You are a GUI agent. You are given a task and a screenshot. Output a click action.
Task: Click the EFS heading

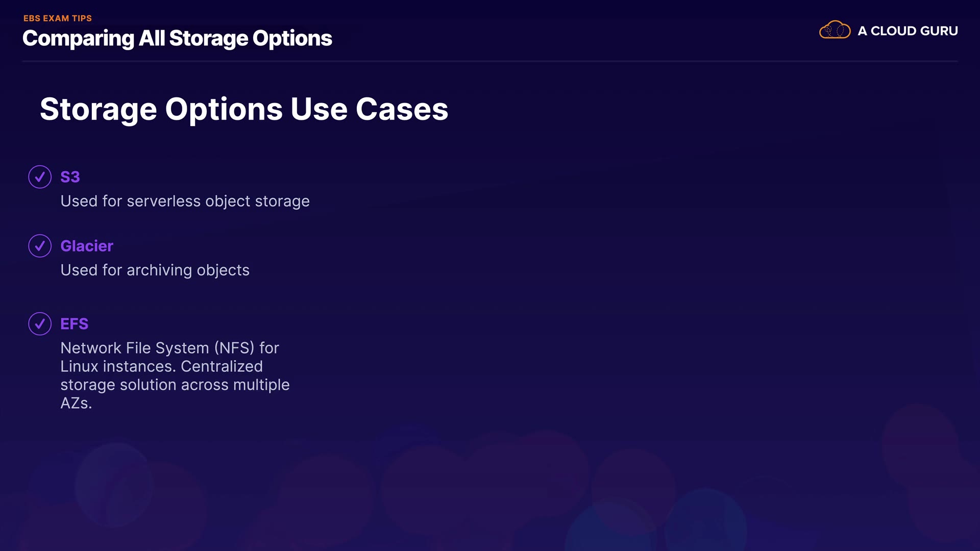pos(74,324)
